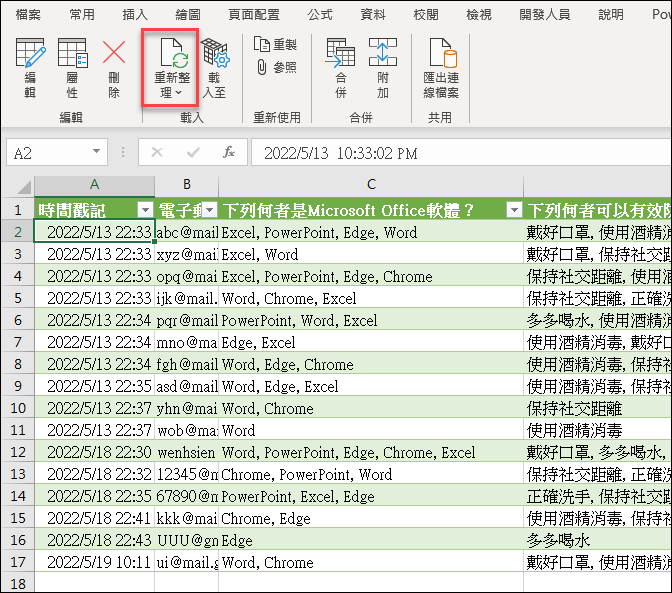Click cell with UUU@gn email
The height and width of the screenshot is (593, 672).
tap(186, 540)
